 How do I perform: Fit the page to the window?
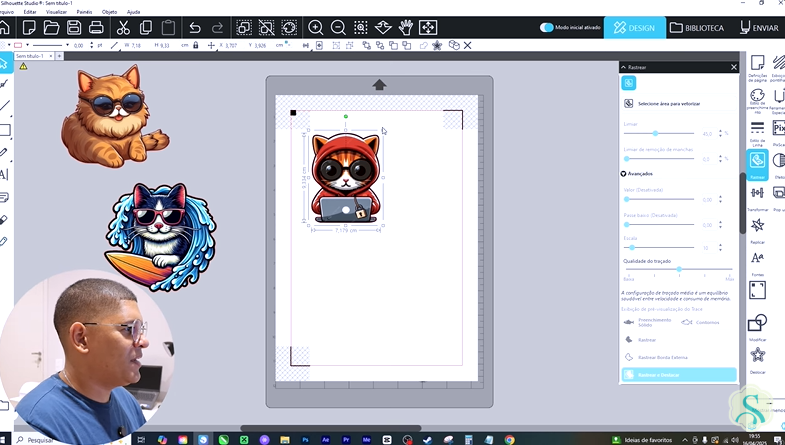point(428,28)
